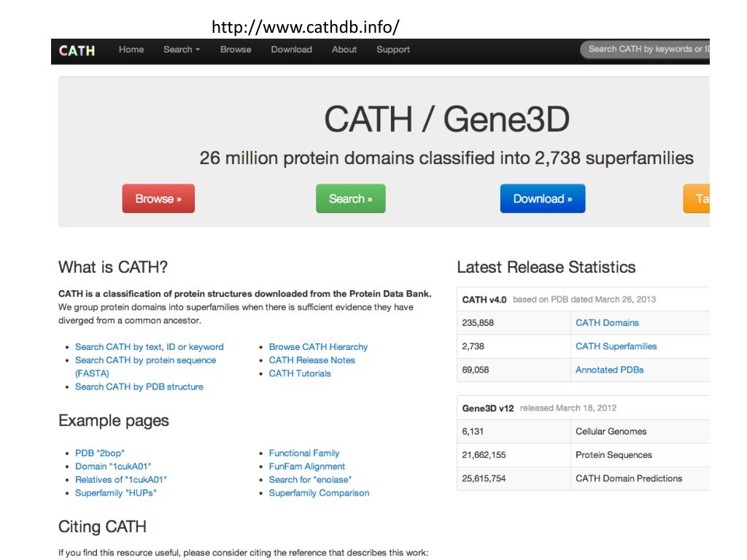Click CATH Domains link in statistics table

coord(607,323)
